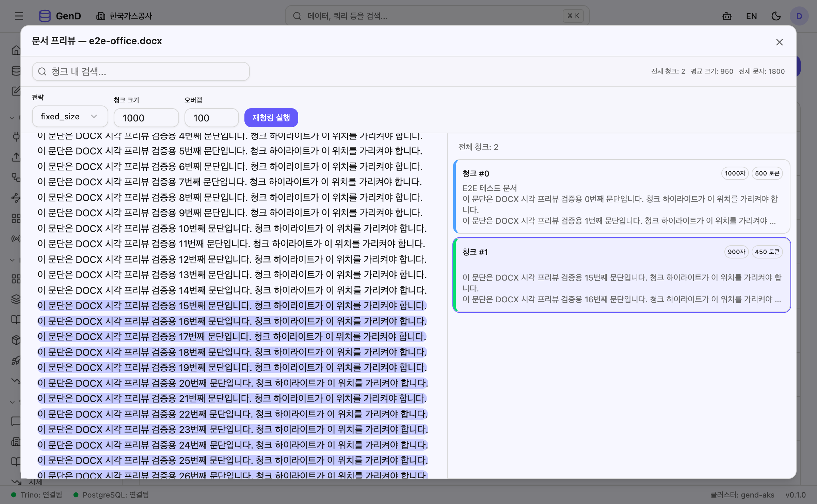Click the rocket icon in sidebar
The height and width of the screenshot is (504, 817).
[16, 360]
